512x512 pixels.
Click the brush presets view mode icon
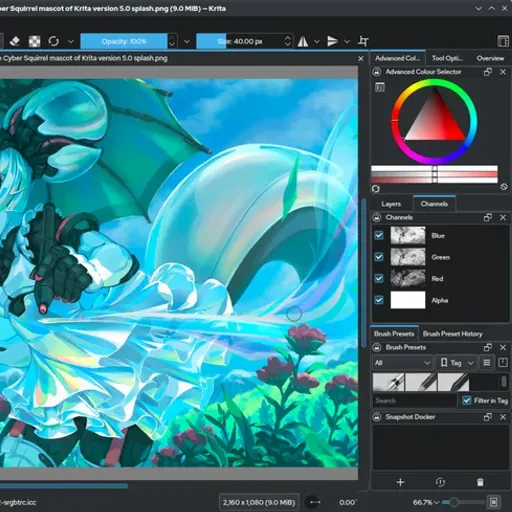click(487, 363)
